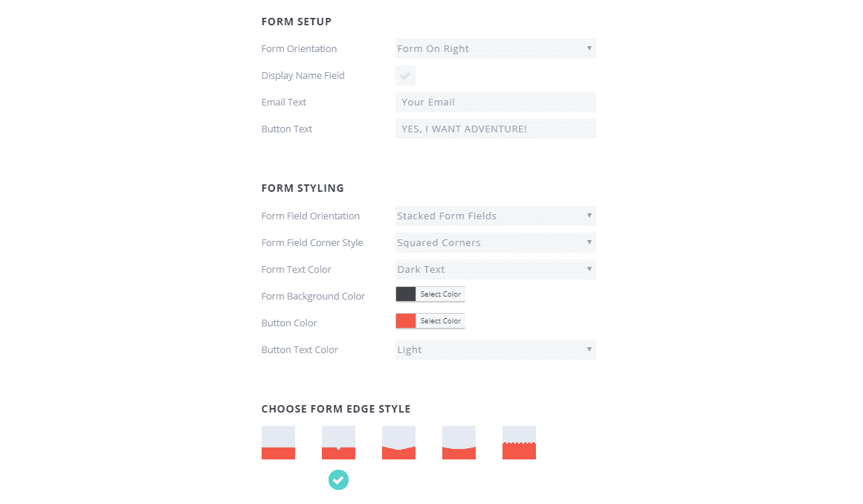
Task: Expand the Form Field Orientation dropdown
Action: pyautogui.click(x=495, y=216)
